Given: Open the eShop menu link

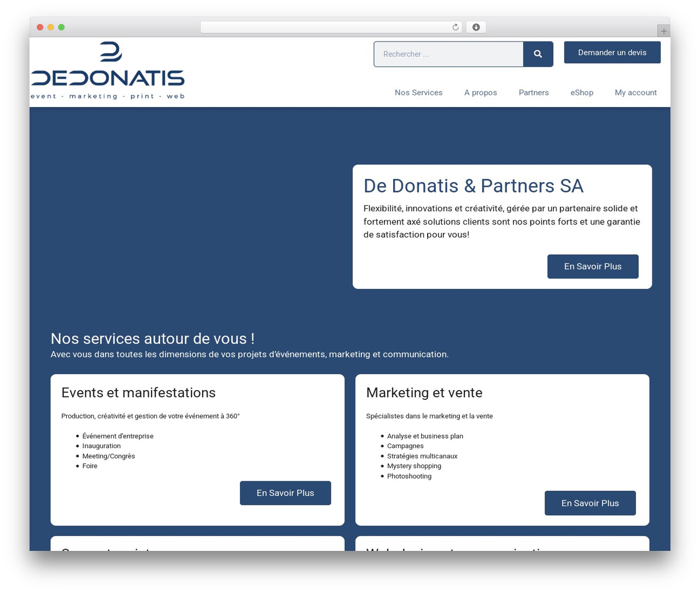Looking at the screenshot, I should [582, 92].
